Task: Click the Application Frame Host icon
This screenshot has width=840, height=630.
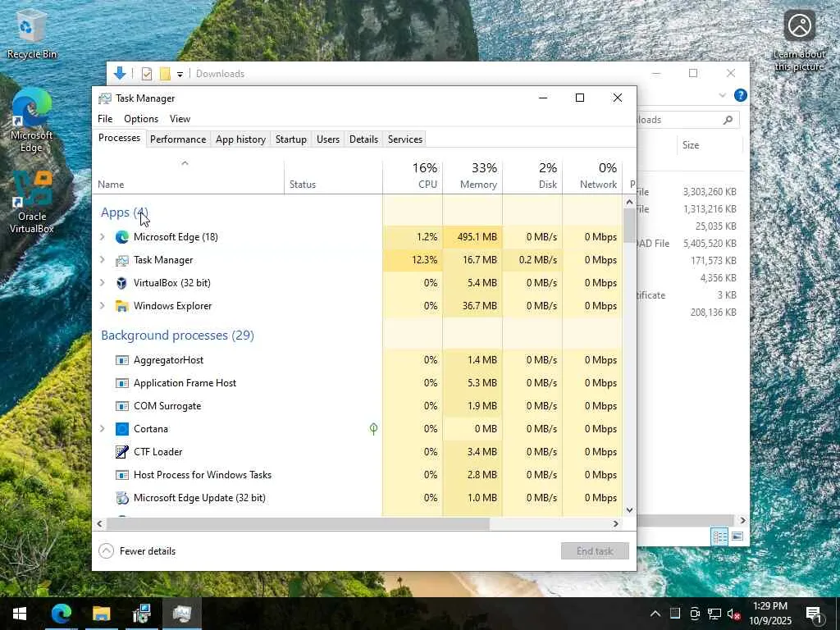Action: (122, 383)
